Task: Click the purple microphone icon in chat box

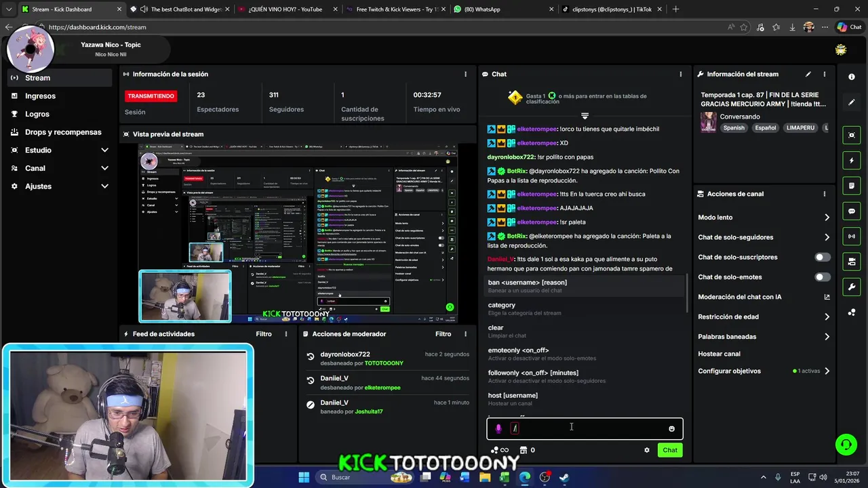Action: pos(498,428)
